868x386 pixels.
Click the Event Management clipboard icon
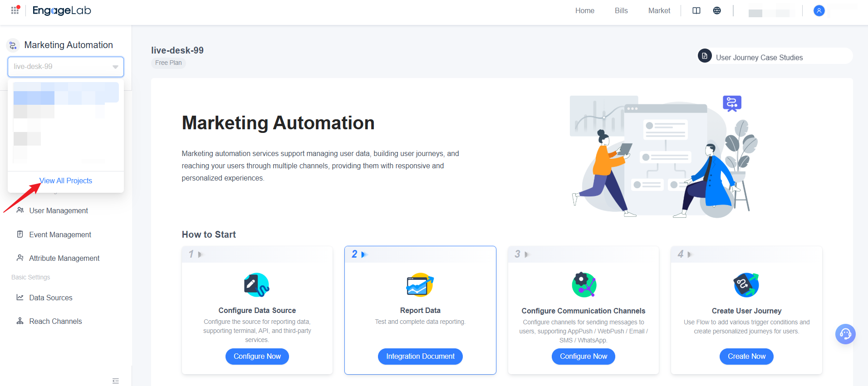pyautogui.click(x=20, y=234)
